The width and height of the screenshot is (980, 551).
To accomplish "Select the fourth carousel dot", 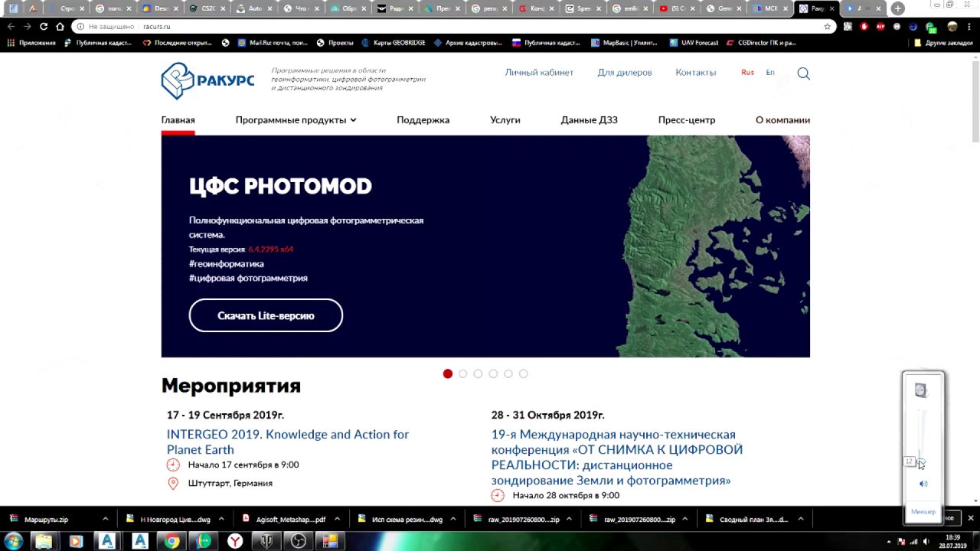I will point(493,373).
